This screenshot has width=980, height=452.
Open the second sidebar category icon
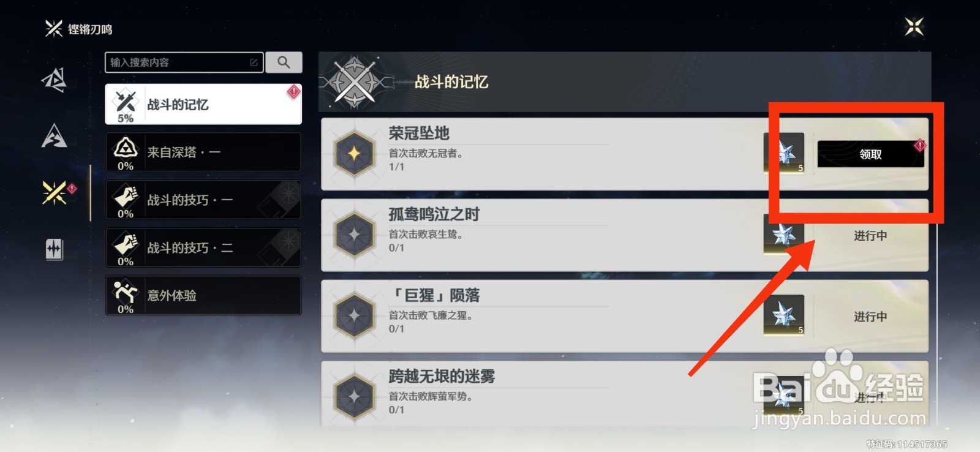(x=54, y=135)
